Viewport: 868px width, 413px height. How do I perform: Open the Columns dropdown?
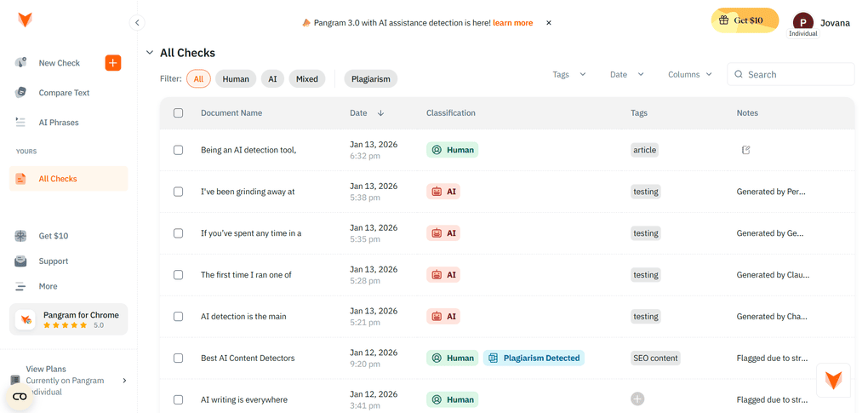pyautogui.click(x=689, y=75)
